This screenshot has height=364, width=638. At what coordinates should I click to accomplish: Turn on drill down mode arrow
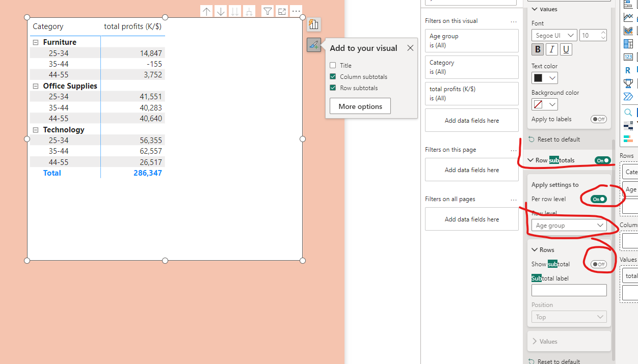click(221, 11)
